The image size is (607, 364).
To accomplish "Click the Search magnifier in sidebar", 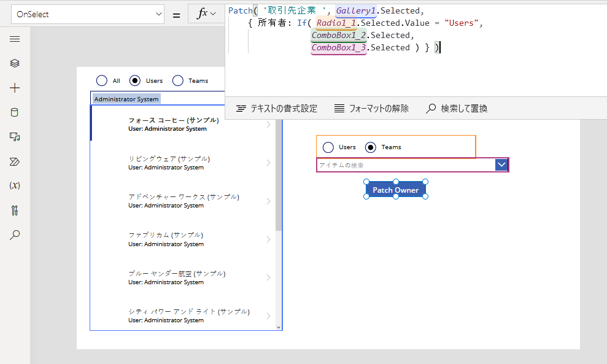I will click(x=15, y=234).
